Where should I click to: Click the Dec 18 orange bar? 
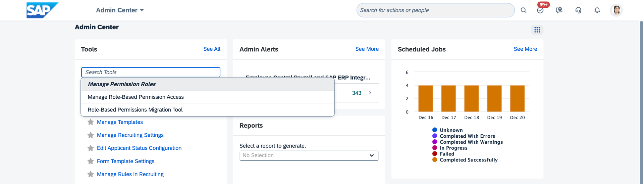coord(471,98)
